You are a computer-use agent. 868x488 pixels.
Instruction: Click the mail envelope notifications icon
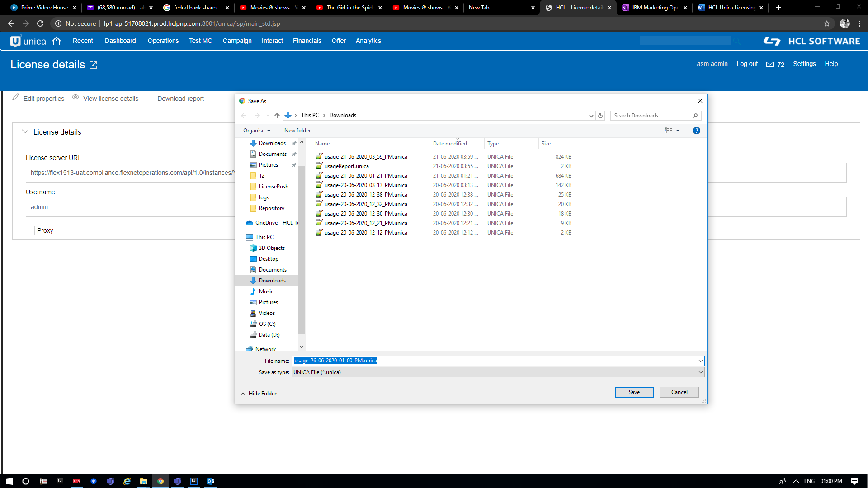pyautogui.click(x=769, y=65)
